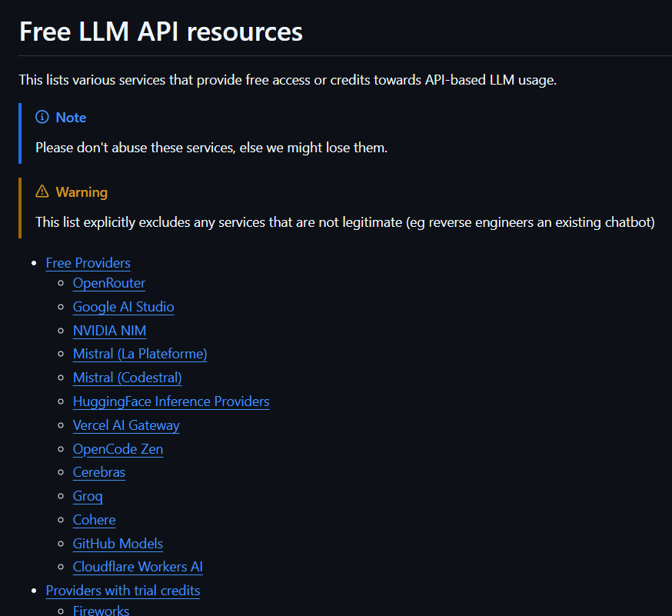Open the OpenCode Zen link
This screenshot has width=672, height=616.
pyautogui.click(x=118, y=449)
